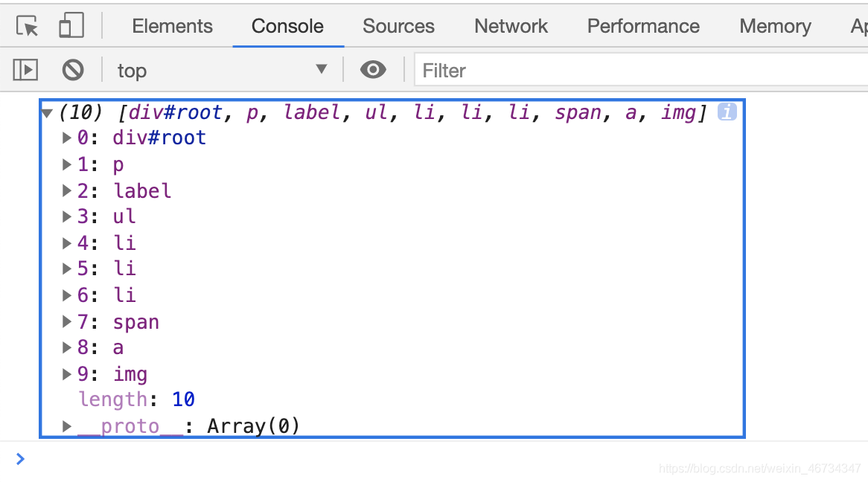Switch to the Network tab
868x482 pixels.
point(511,26)
